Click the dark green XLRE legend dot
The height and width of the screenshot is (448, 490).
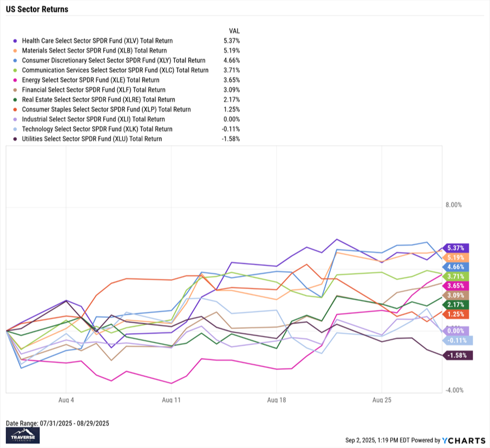coord(15,100)
